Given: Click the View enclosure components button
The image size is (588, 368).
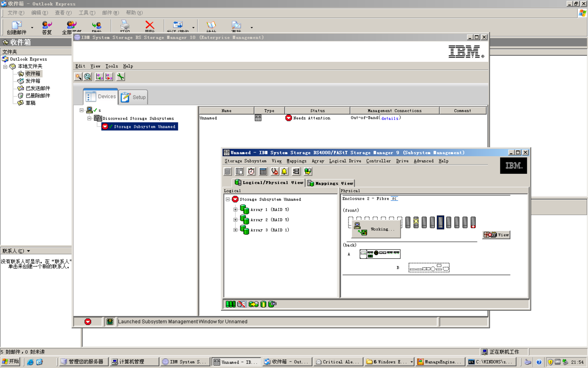Looking at the screenshot, I should tap(496, 235).
